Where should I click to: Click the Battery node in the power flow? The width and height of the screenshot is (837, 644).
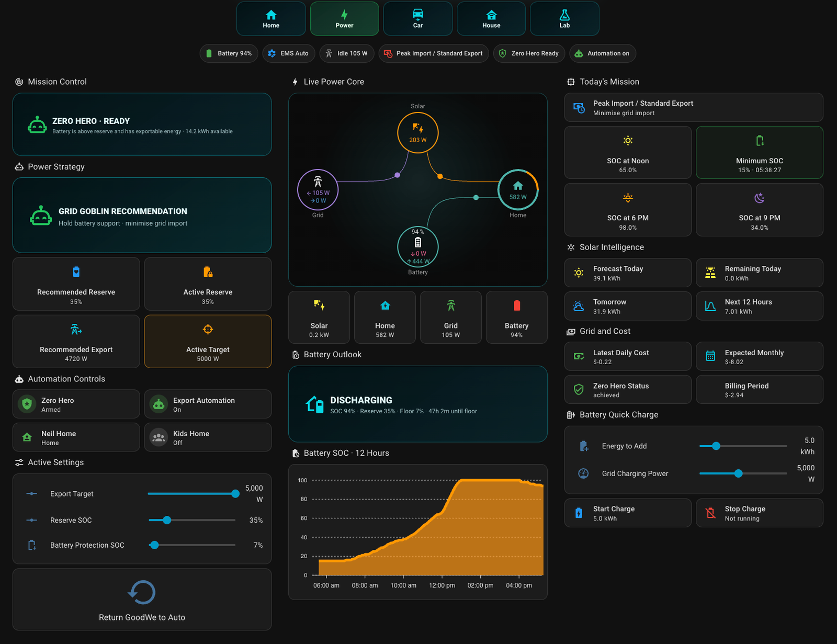417,246
